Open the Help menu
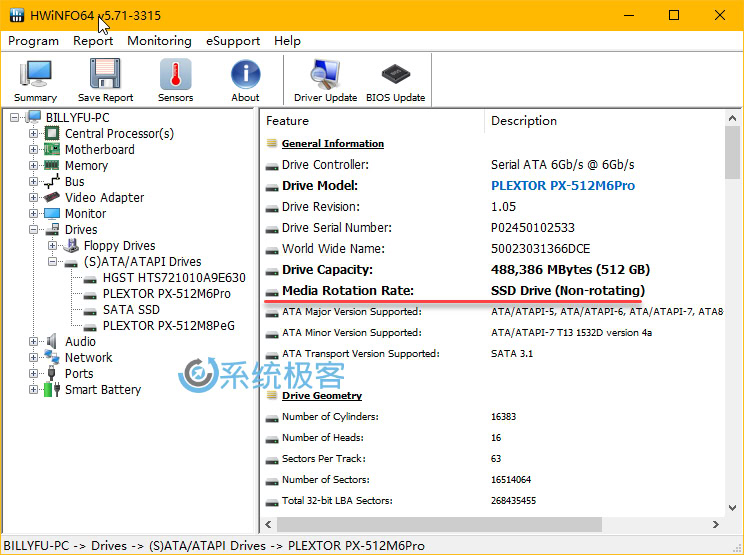 pos(287,41)
